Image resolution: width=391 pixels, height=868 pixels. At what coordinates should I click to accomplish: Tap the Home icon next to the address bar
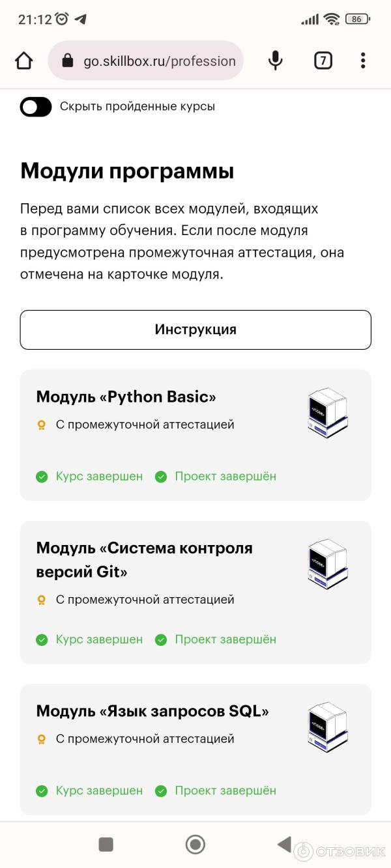coord(23,60)
